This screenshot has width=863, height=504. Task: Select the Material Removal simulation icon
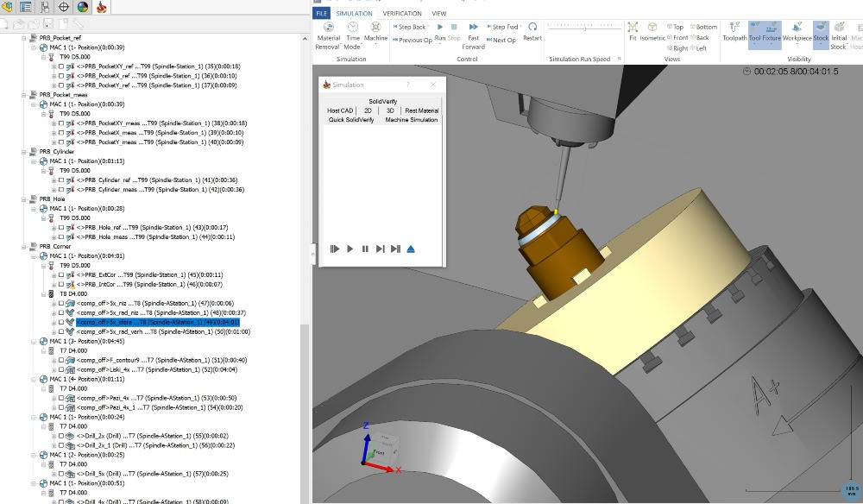click(x=329, y=27)
